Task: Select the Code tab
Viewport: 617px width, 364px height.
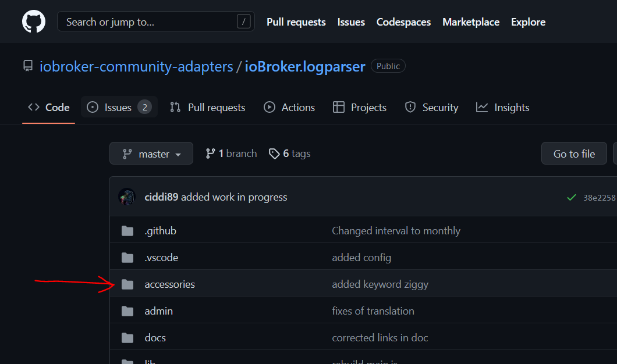Action: coord(48,108)
